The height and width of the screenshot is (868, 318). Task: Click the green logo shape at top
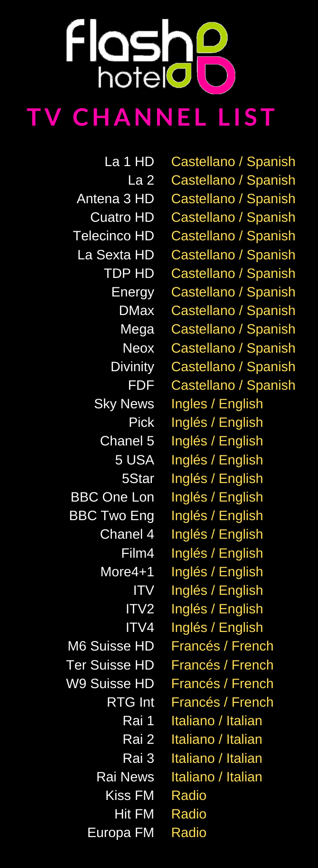(x=212, y=38)
